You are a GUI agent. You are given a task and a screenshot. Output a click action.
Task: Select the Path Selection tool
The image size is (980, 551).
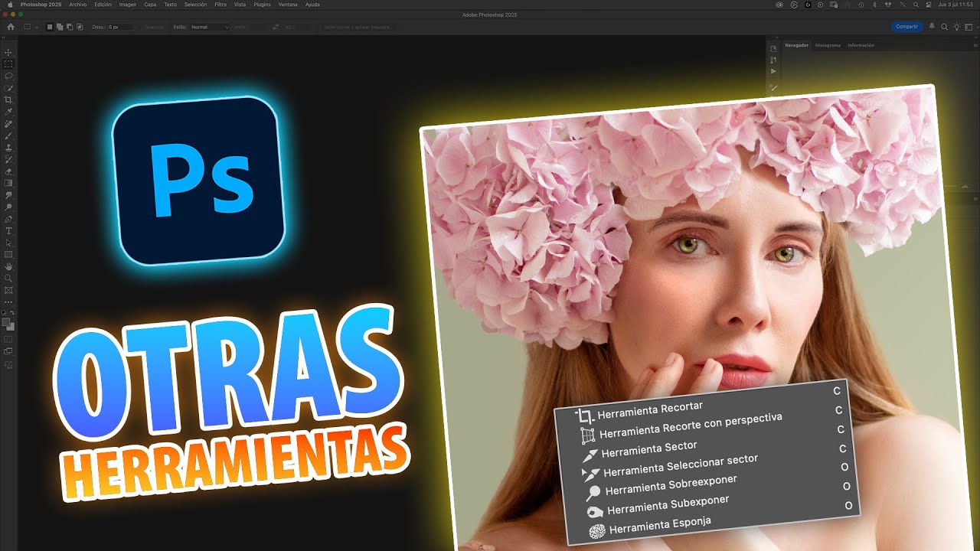click(9, 243)
